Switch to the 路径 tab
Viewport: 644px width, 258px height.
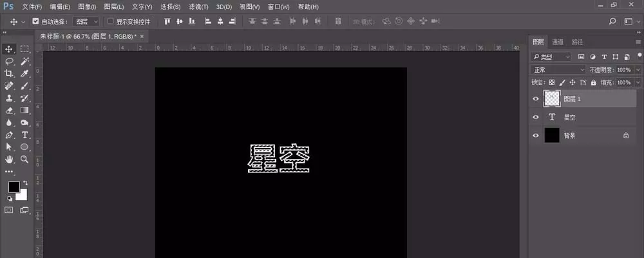(577, 42)
